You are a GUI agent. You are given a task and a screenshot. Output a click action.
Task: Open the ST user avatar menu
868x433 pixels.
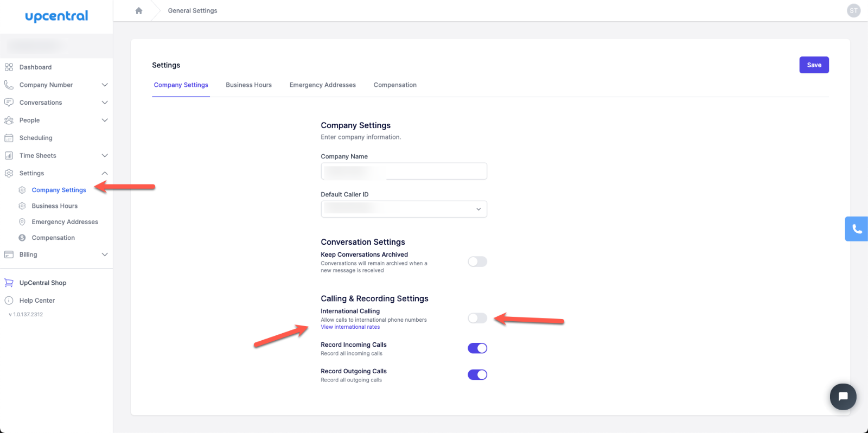(853, 11)
